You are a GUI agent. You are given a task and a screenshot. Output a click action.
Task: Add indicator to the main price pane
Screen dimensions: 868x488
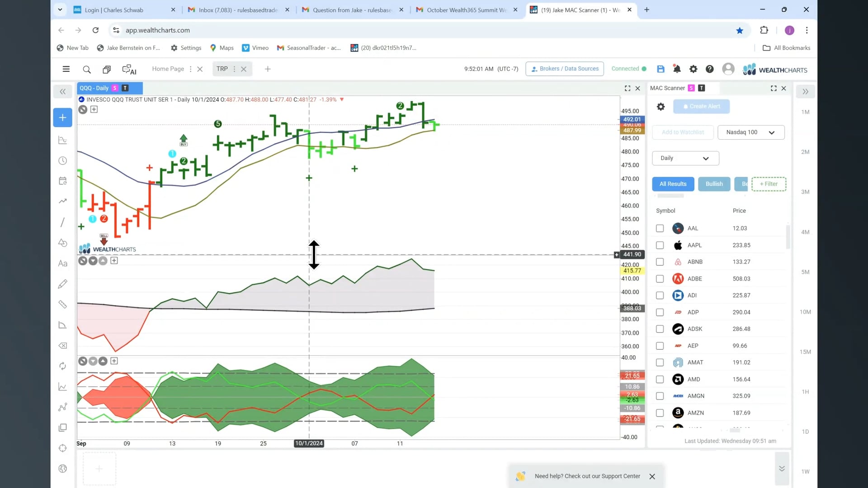pos(94,109)
